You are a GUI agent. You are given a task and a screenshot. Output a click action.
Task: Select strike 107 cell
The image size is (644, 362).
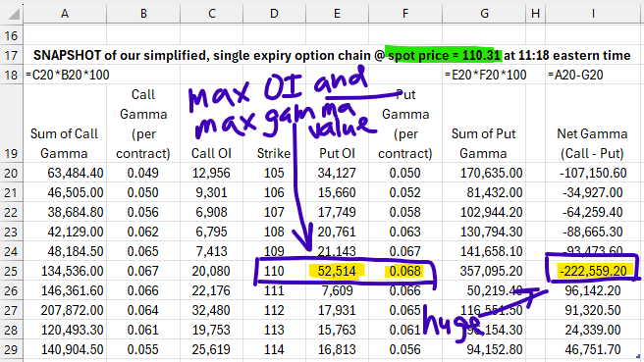(274, 212)
